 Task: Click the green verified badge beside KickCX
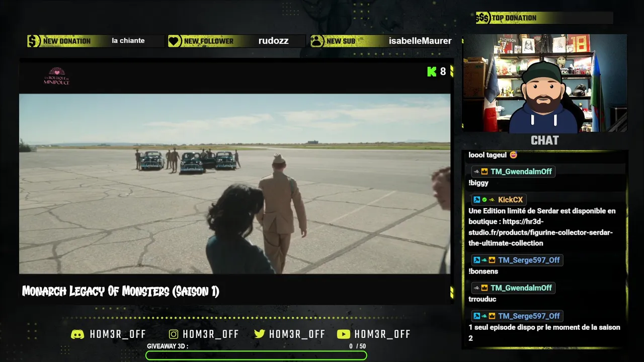(484, 200)
